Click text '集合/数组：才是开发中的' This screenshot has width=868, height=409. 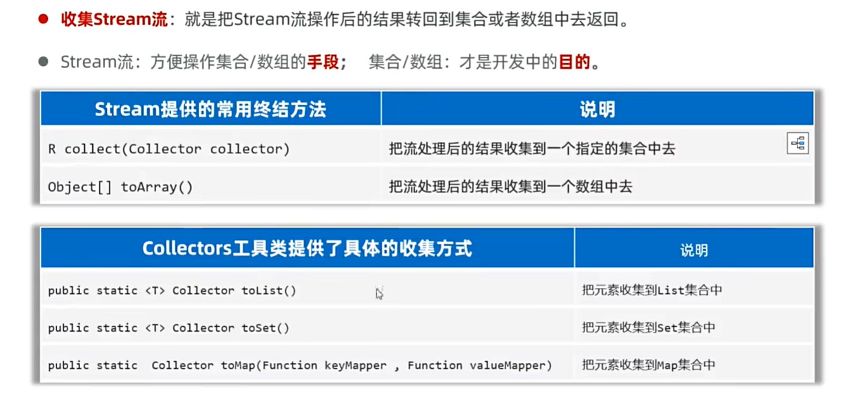[x=463, y=62]
